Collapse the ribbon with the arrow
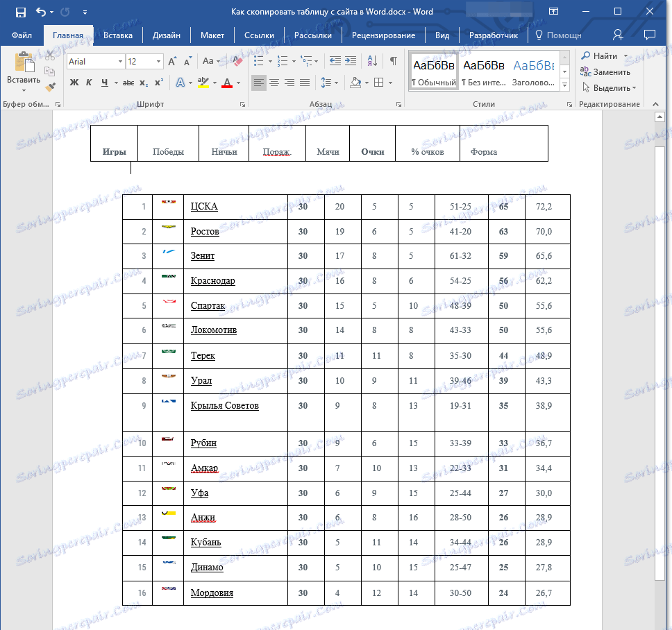Viewport: 672px width, 630px height. [655, 104]
